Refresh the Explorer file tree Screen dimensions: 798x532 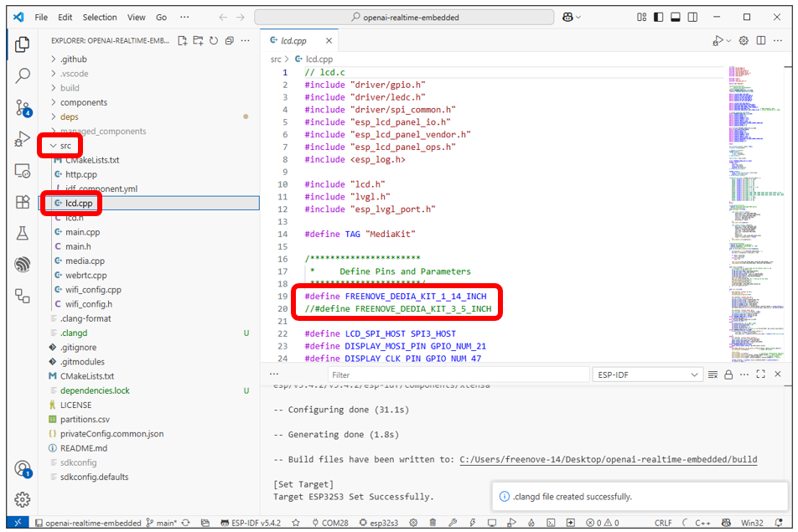[x=214, y=41]
